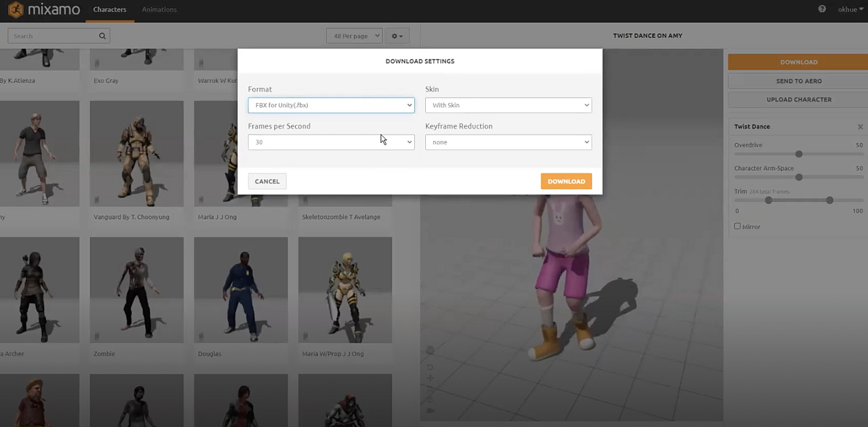This screenshot has width=868, height=427.
Task: Close the Twist Dance animation panel
Action: [x=860, y=127]
